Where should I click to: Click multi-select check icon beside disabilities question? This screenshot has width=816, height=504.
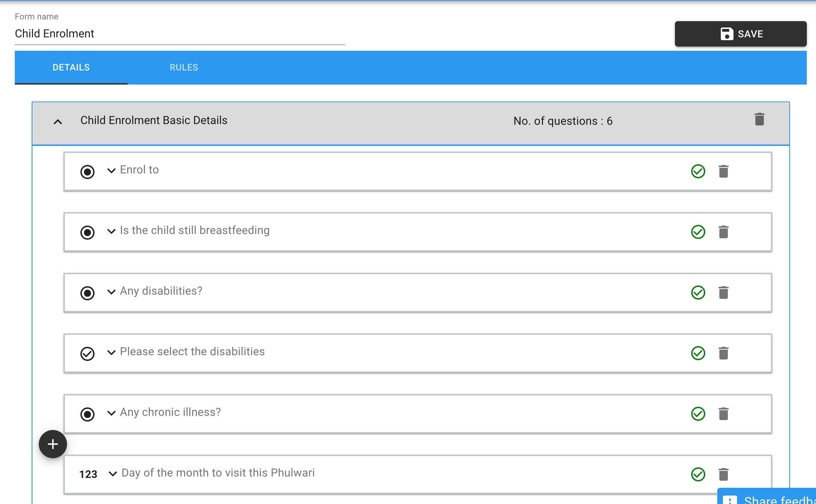pyautogui.click(x=87, y=354)
